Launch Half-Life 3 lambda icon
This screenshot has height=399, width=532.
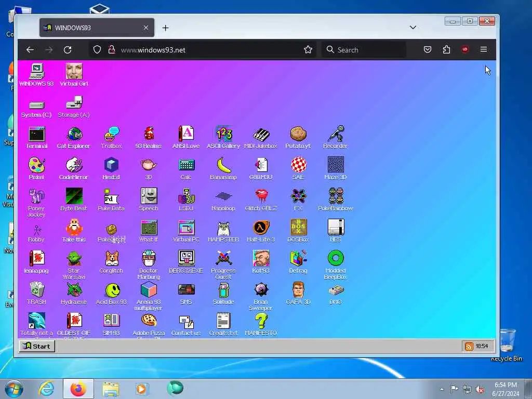coord(261,231)
